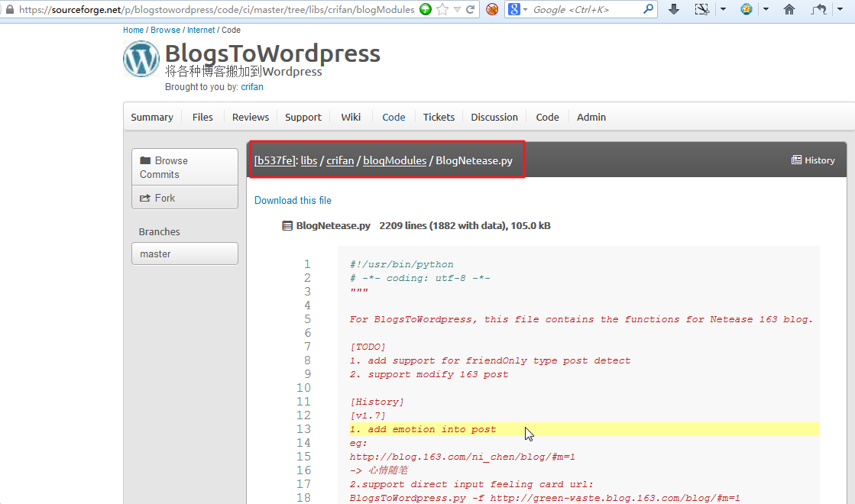Click the WordPress project logo
This screenshot has width=855, height=504.
(141, 58)
